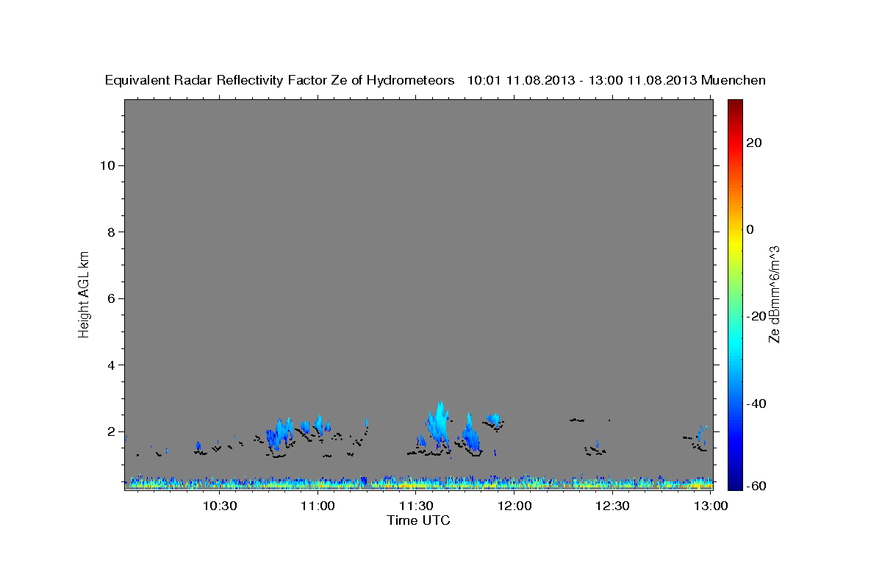882x588 pixels.
Task: Click the height axis label 2
Action: (112, 431)
